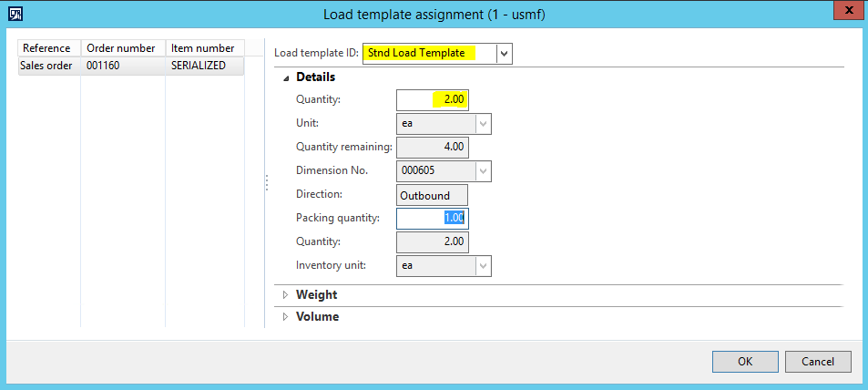Click the Packing quantity field
The image size is (868, 390).
[x=433, y=218]
